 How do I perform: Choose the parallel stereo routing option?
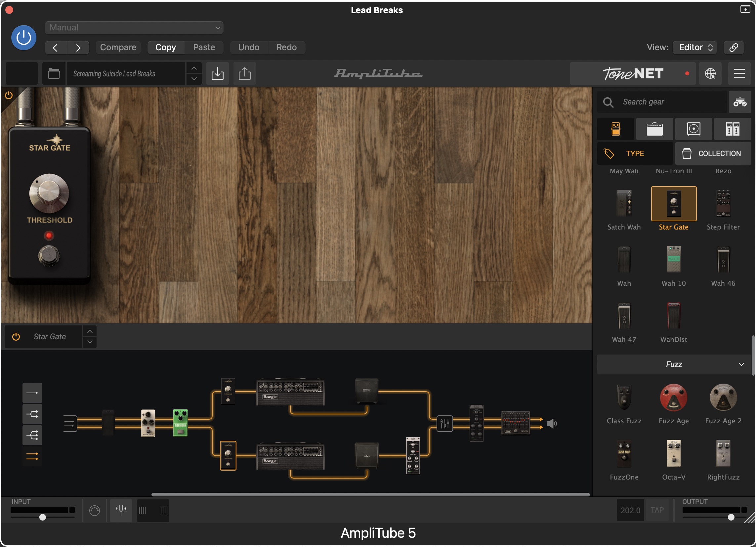coord(32,456)
